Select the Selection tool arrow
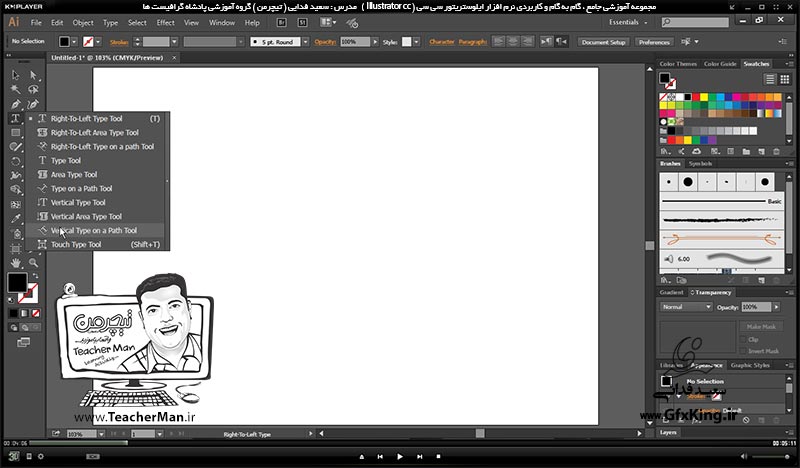The height and width of the screenshot is (468, 800). 15,75
